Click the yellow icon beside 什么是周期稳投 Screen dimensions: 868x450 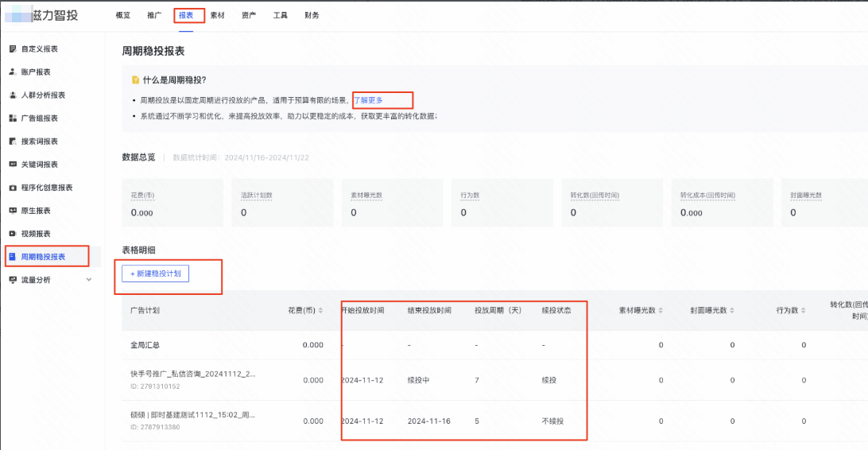click(136, 80)
